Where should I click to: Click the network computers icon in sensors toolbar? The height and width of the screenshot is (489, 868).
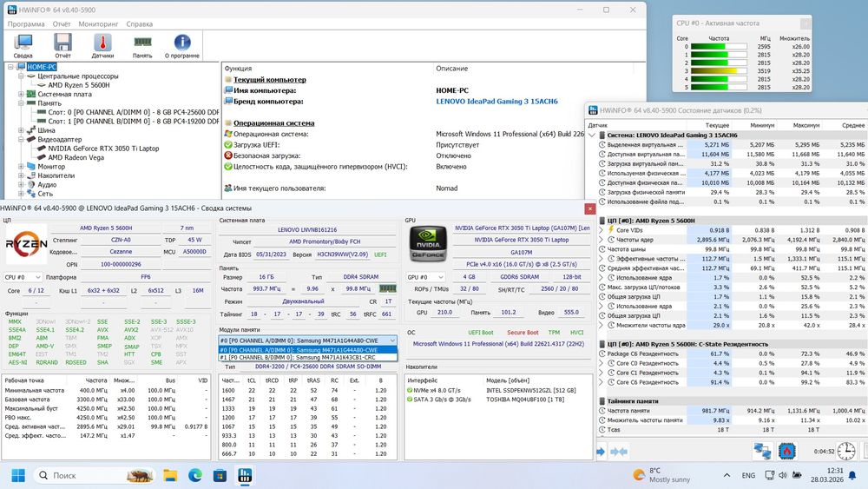click(x=762, y=452)
